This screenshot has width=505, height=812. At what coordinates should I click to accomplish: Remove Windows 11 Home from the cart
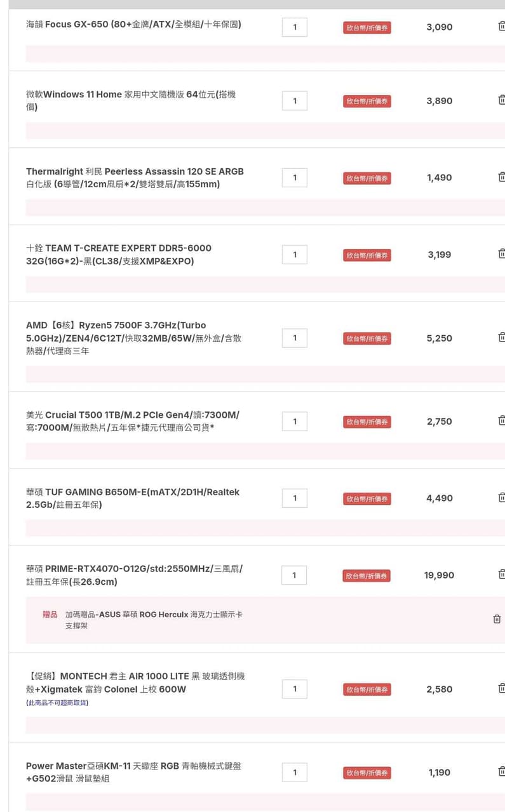501,100
